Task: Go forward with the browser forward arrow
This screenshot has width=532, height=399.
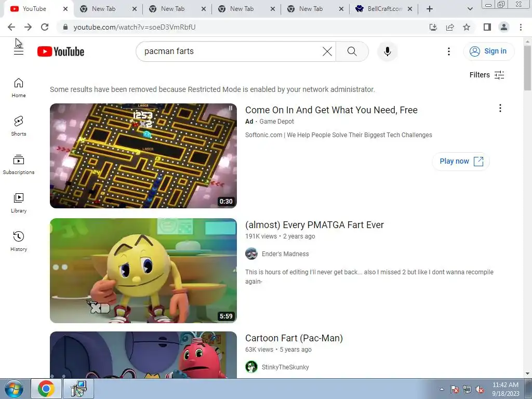Action: coord(28,27)
